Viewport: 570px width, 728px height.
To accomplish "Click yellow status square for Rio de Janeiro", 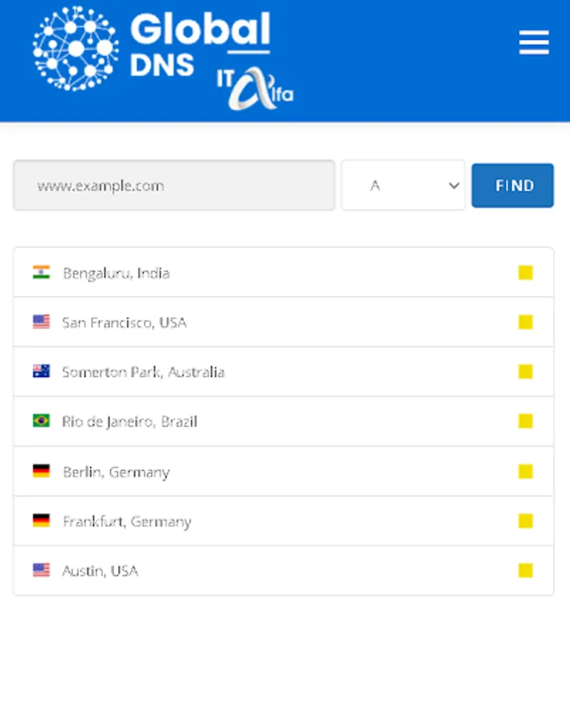I will (526, 421).
